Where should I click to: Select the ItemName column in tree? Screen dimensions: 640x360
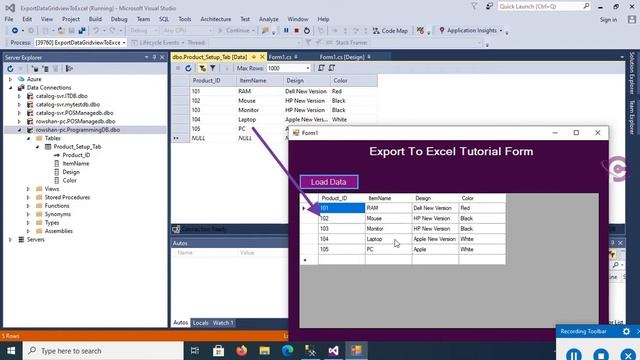click(76, 164)
